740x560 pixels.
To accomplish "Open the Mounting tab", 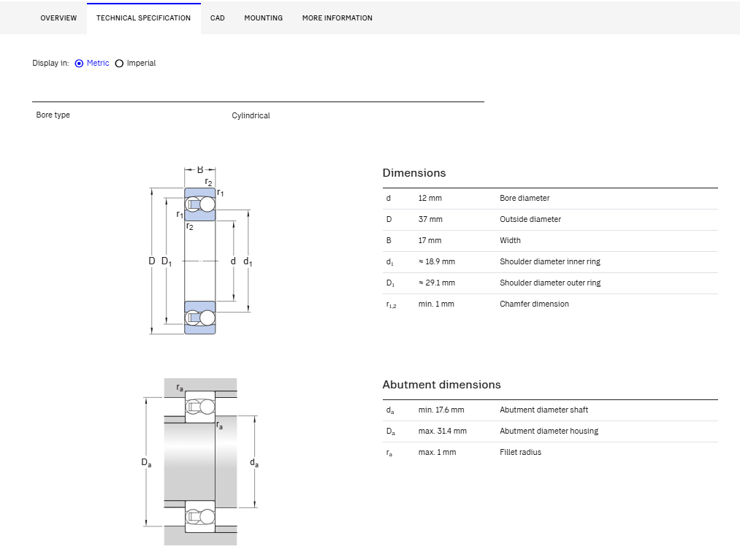I will [263, 18].
